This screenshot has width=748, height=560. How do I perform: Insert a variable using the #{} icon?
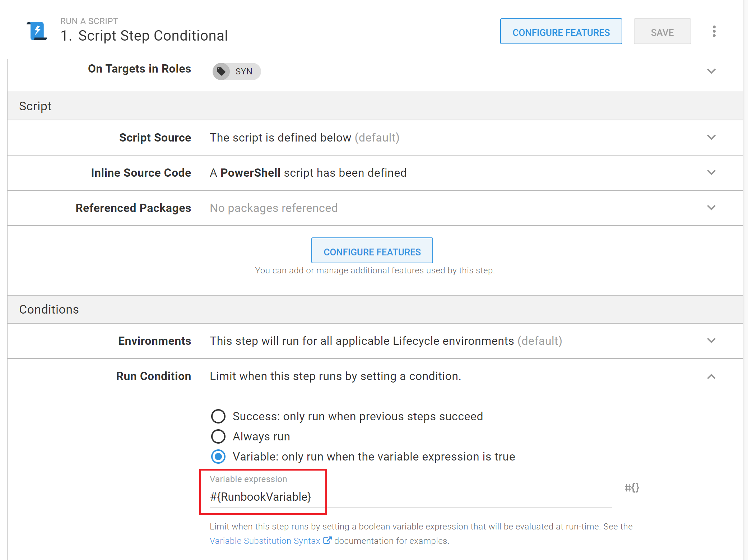(632, 488)
